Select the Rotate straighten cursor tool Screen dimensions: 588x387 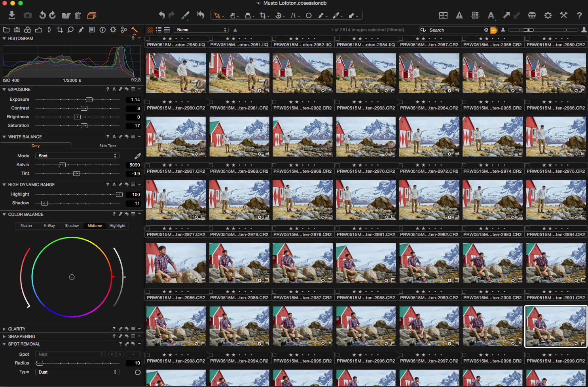279,15
